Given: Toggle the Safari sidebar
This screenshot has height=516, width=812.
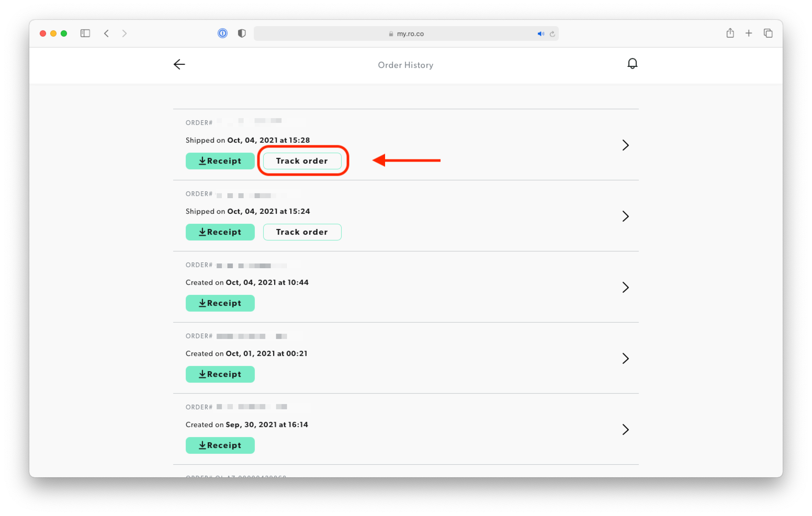Looking at the screenshot, I should (x=85, y=33).
